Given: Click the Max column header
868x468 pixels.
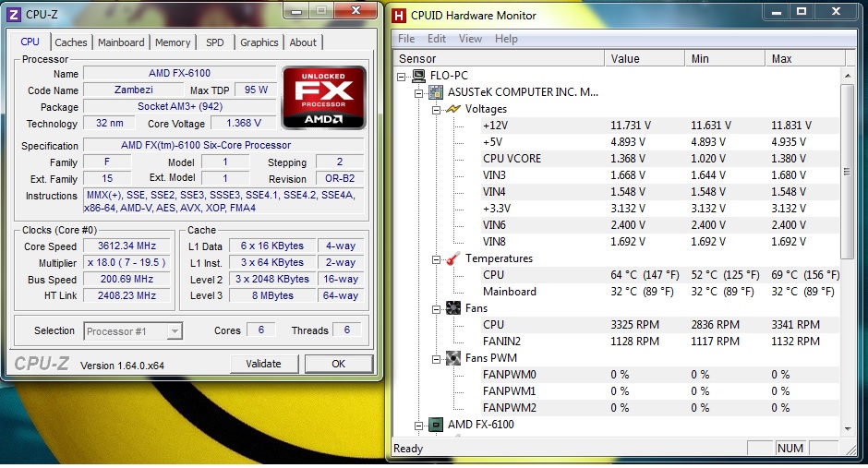Looking at the screenshot, I should pyautogui.click(x=805, y=59).
